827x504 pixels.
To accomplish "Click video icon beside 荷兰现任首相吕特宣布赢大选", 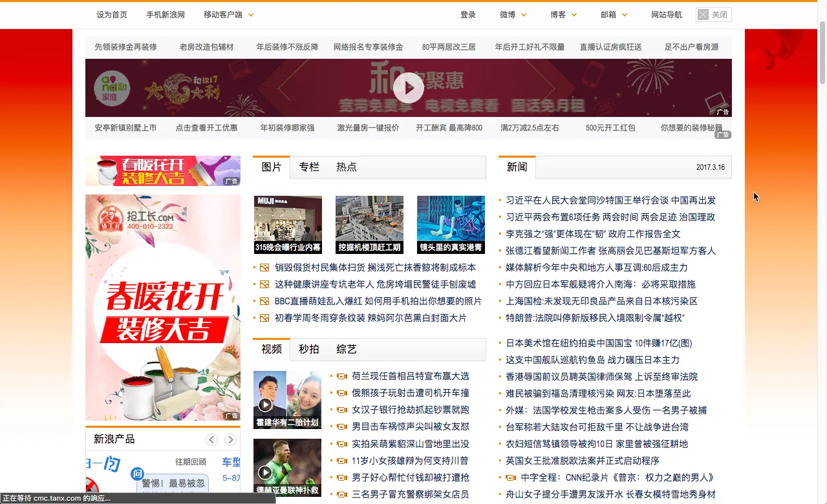I will 342,376.
